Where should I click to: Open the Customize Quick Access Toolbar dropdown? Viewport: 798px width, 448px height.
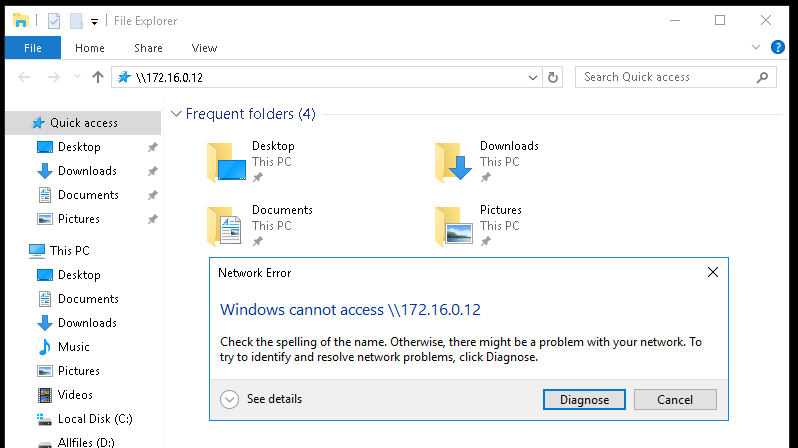pyautogui.click(x=94, y=22)
